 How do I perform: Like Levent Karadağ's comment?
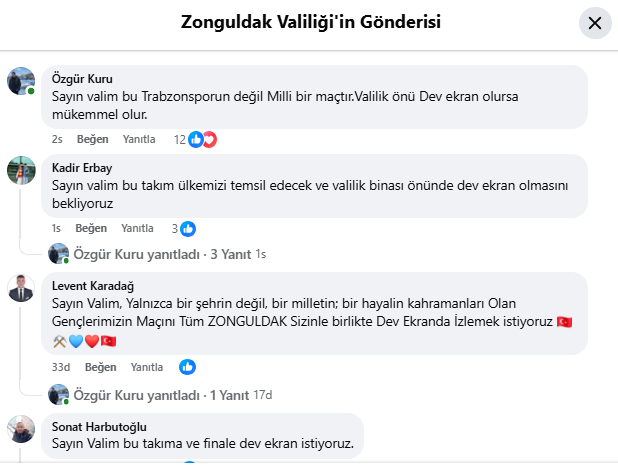pos(98,366)
